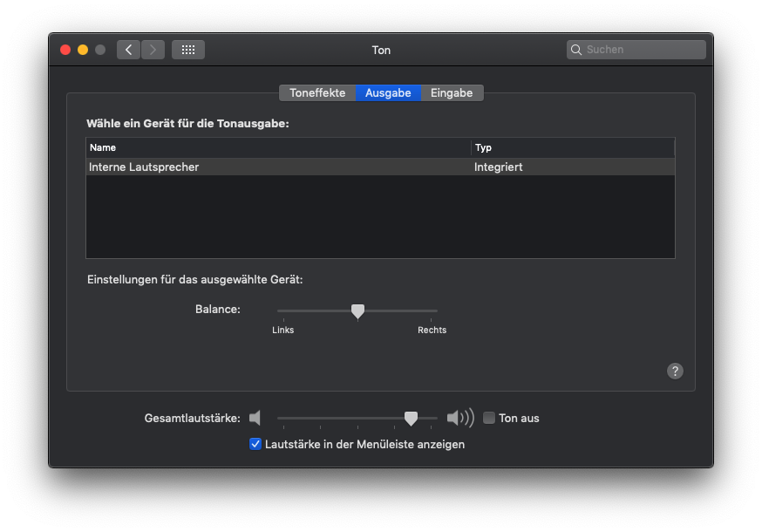762x532 pixels.
Task: Switch to the Toneffekte tab
Action: pos(317,92)
